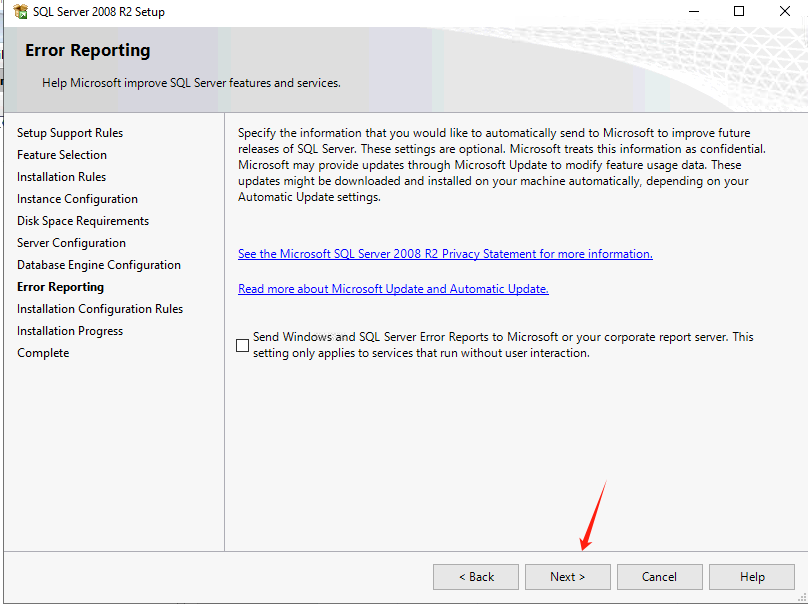Image resolution: width=808 pixels, height=604 pixels.
Task: Maximize the SQL Server Setup window
Action: pos(739,11)
